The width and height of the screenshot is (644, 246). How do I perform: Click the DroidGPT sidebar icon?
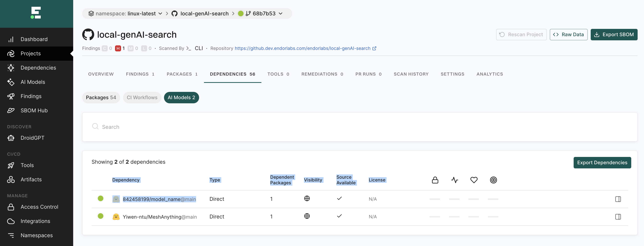click(11, 138)
